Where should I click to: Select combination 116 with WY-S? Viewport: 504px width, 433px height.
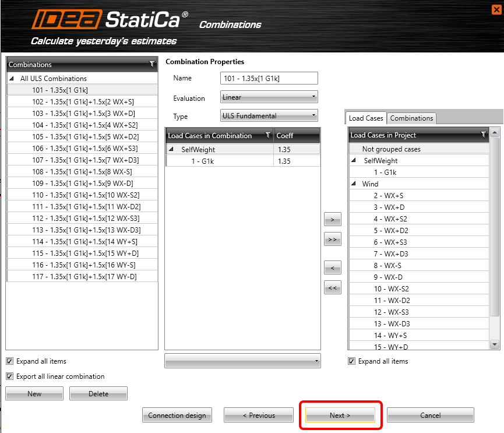point(82,265)
